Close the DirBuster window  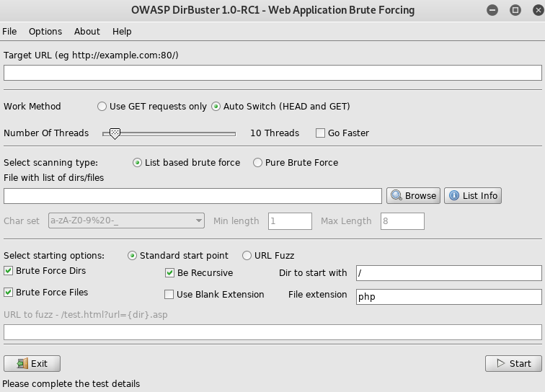point(539,10)
